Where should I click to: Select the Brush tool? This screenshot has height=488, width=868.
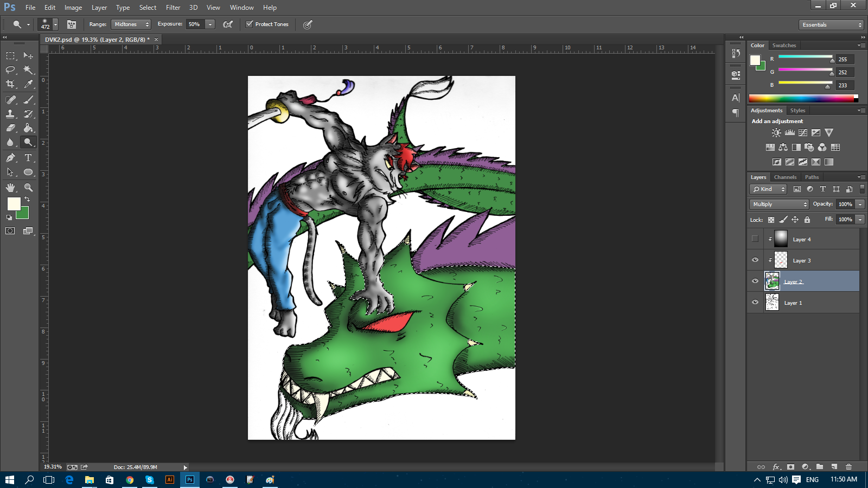point(28,100)
